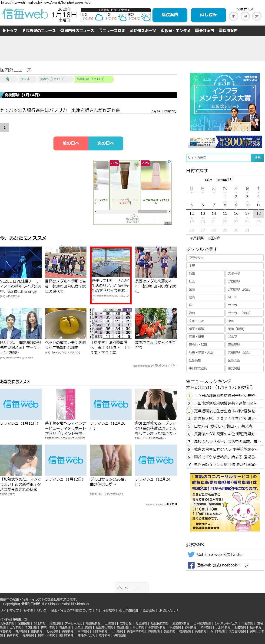Click the 次の日へ button
Screen dimensions: 265x644
106,143
